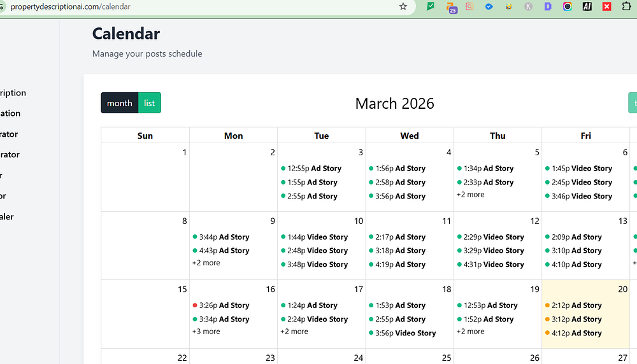Viewport: 637px width, 364px height.
Task: Open the purple D extension
Action: coord(548,6)
